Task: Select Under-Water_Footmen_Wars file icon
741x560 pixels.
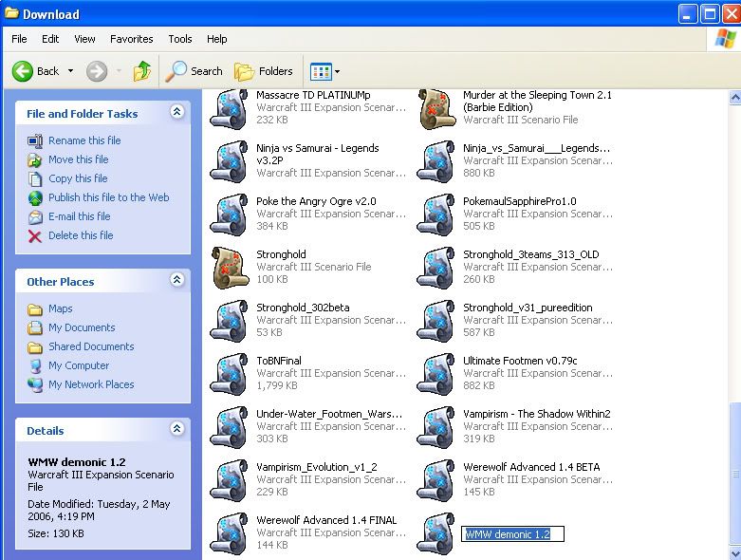Action: (x=230, y=427)
